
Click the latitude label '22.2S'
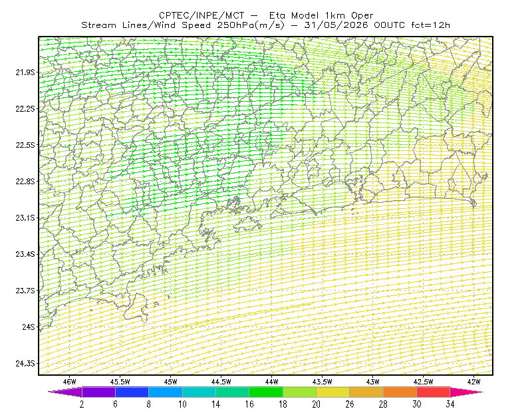tap(25, 108)
